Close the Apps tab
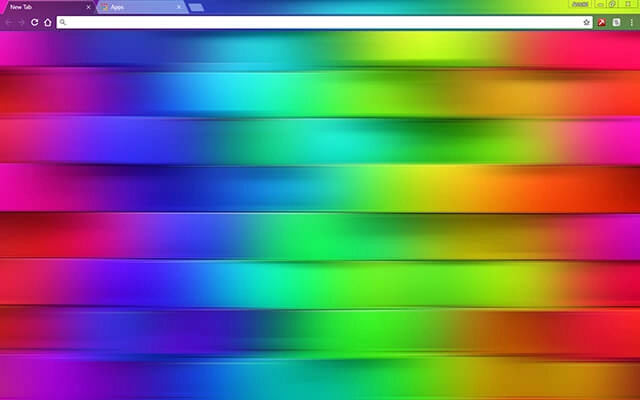 pos(179,7)
